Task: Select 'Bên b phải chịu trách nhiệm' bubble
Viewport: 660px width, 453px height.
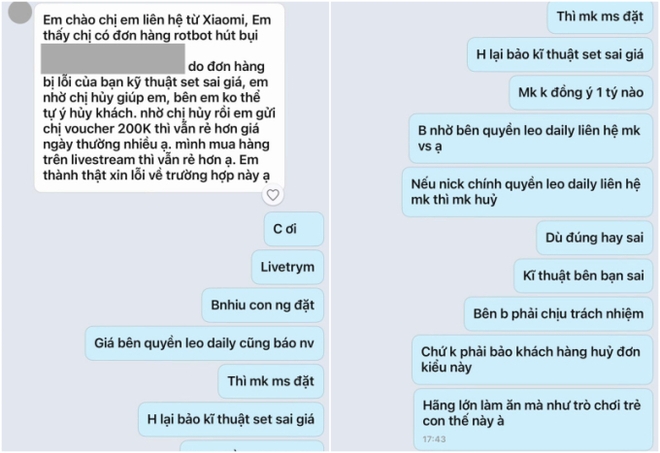Action: [x=558, y=314]
